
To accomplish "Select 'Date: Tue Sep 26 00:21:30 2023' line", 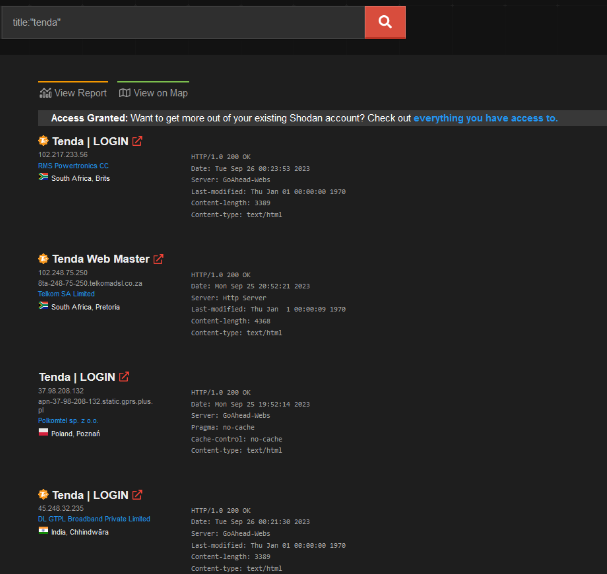I will (x=250, y=522).
